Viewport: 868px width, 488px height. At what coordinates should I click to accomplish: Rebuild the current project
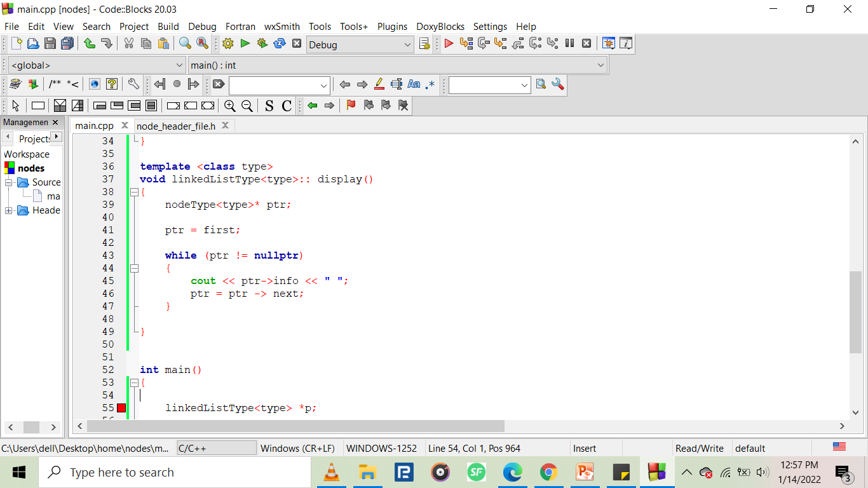click(x=279, y=44)
